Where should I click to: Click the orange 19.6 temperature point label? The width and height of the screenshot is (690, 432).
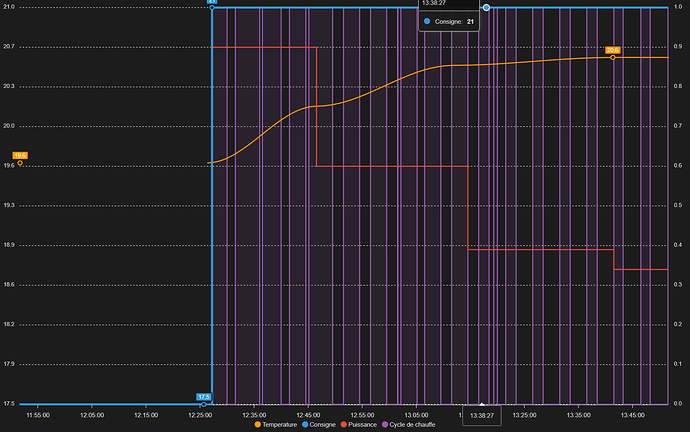click(20, 155)
